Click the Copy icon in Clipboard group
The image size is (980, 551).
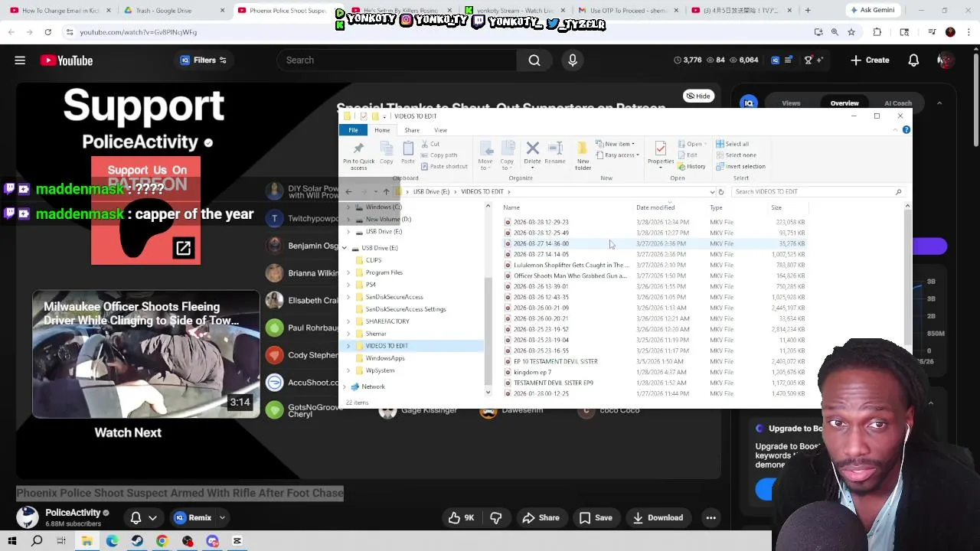[x=387, y=152]
